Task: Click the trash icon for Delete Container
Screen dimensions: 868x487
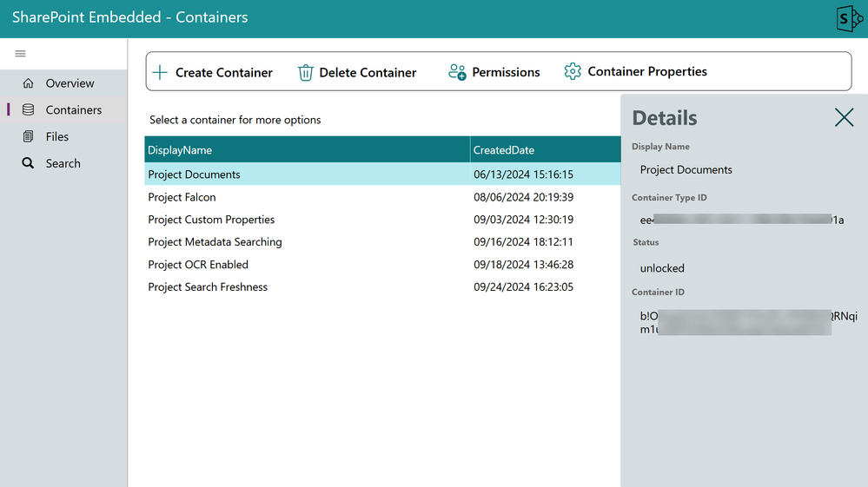Action: [306, 72]
